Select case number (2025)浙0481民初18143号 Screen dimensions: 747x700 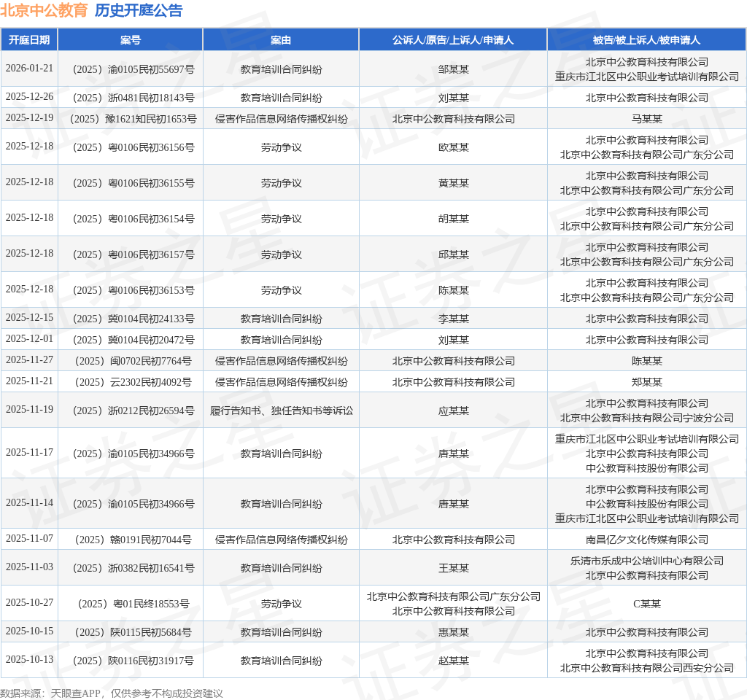(133, 98)
